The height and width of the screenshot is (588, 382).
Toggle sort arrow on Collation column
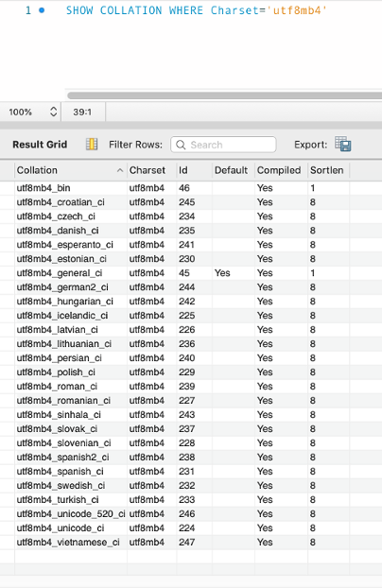[120, 170]
